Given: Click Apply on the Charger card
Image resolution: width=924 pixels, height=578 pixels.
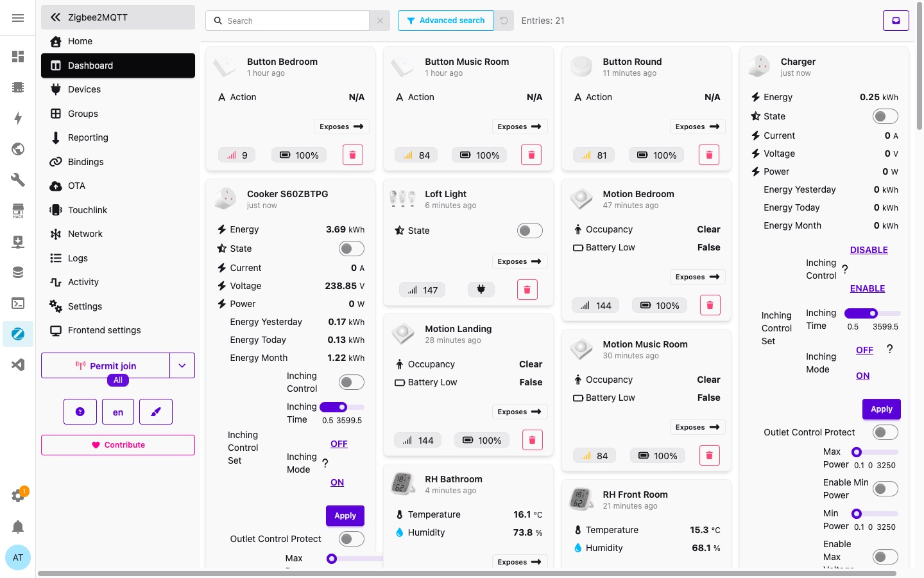Looking at the screenshot, I should pos(881,409).
